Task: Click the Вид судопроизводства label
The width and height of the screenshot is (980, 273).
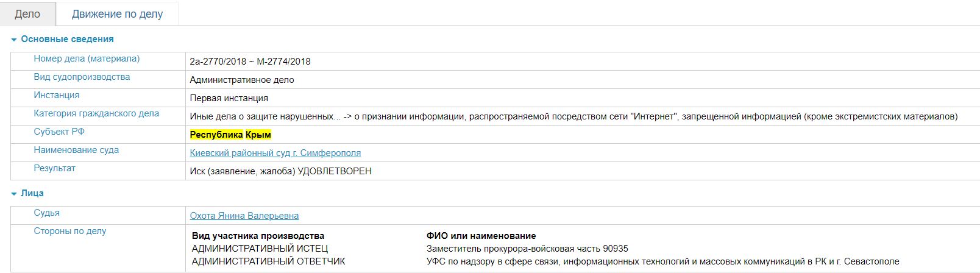Action: coord(82,77)
